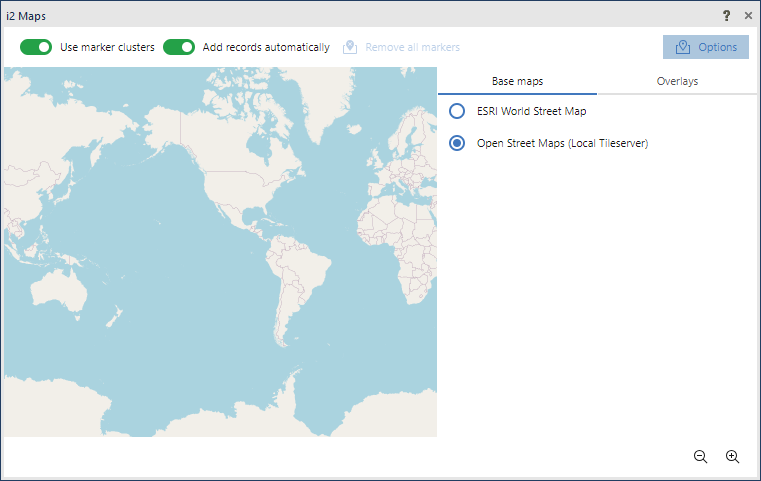Screen dimensions: 761x481
Task: Zoom in with the magnifier plus icon
Action: click(732, 456)
